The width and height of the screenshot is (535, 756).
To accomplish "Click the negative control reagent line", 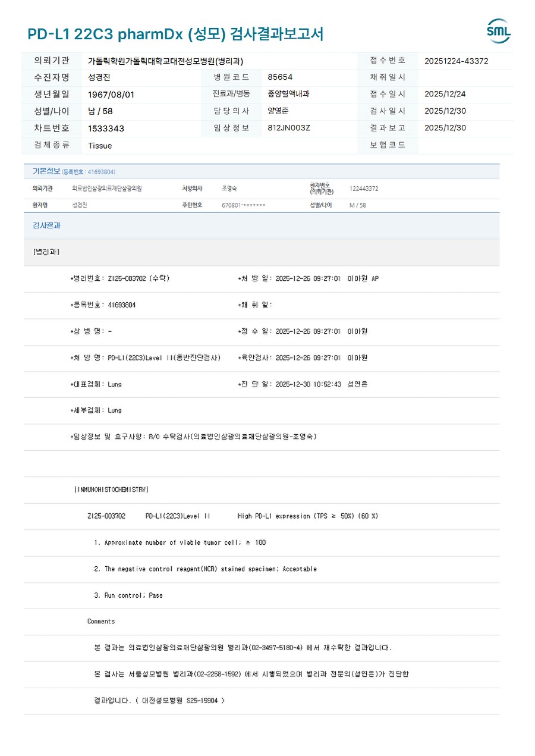I will (205, 569).
